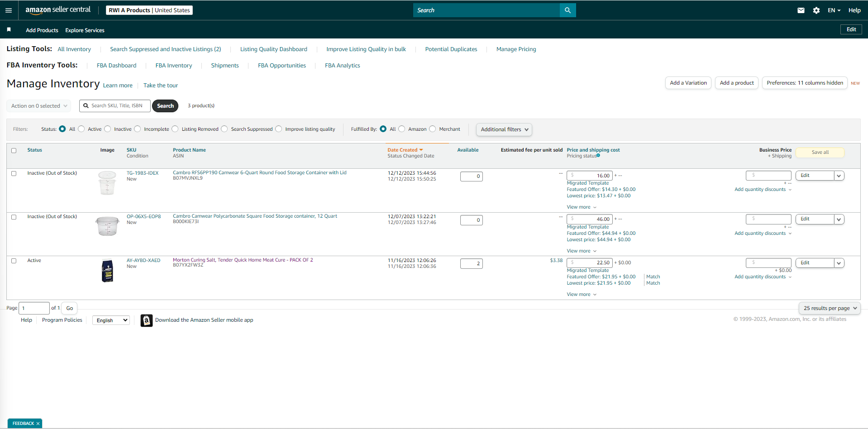Click the bookmark flag icon
The height and width of the screenshot is (429, 868).
9,29
